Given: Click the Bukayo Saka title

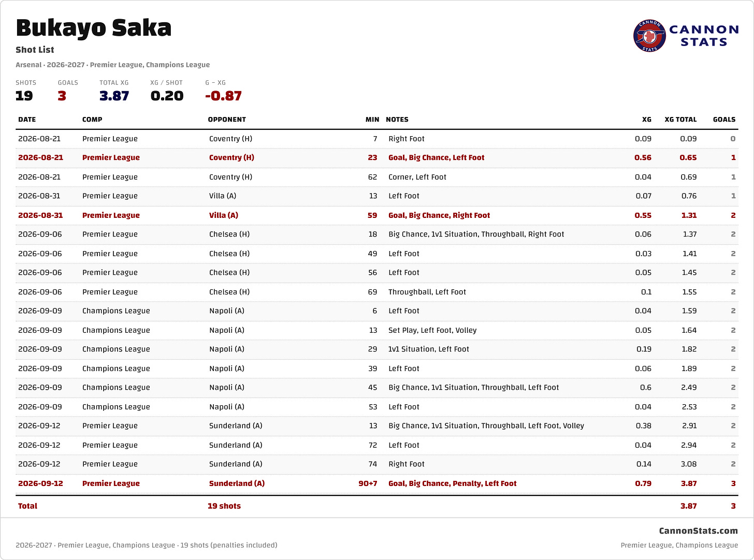Looking at the screenshot, I should (94, 28).
